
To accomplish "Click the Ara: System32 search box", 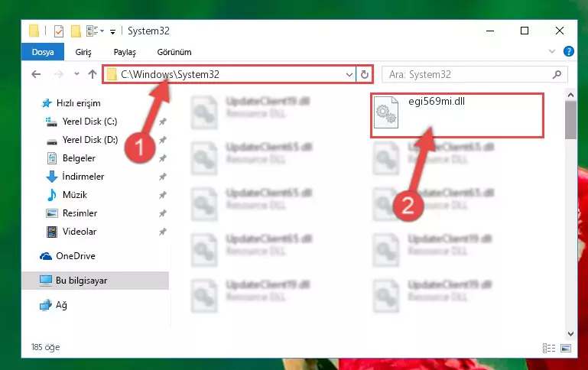I will pos(474,75).
